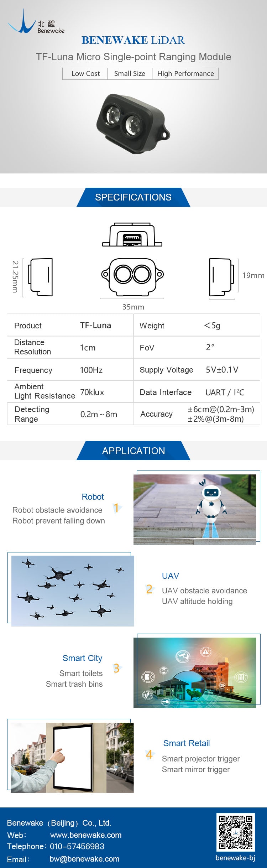This screenshot has height=868, width=267.
Task: Click the right side-view drawing near 19mm
Action: click(x=221, y=277)
